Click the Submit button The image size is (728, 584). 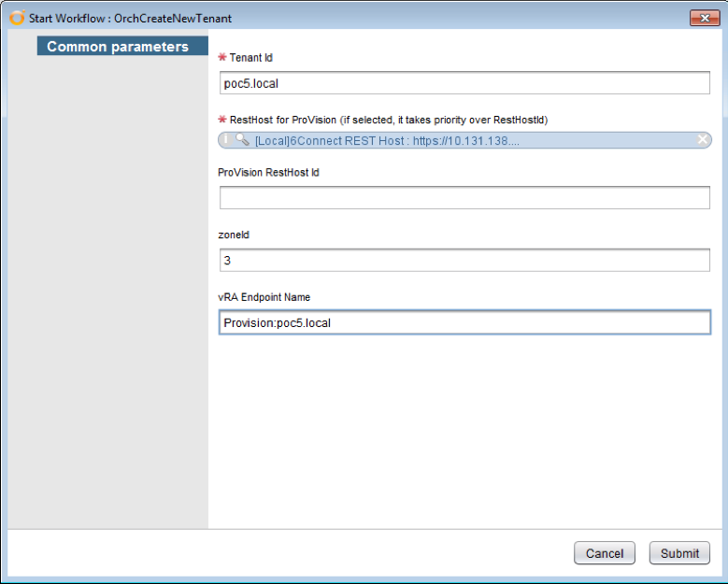pyautogui.click(x=679, y=553)
